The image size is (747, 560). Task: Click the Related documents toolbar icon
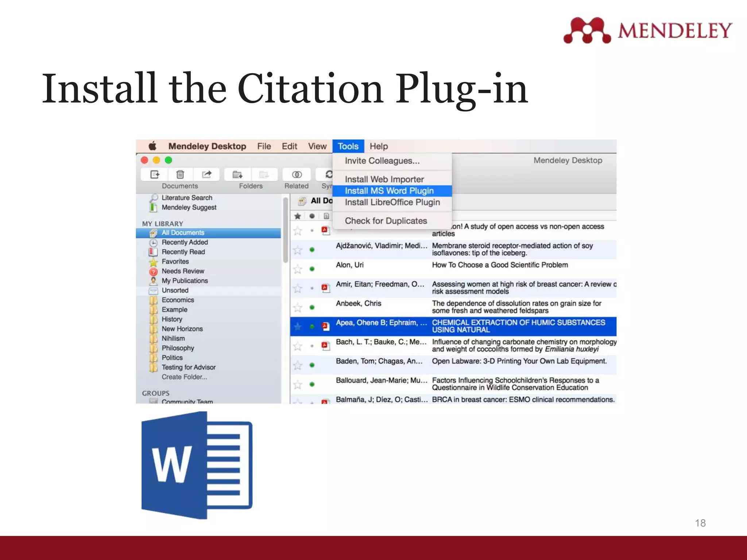[297, 175]
